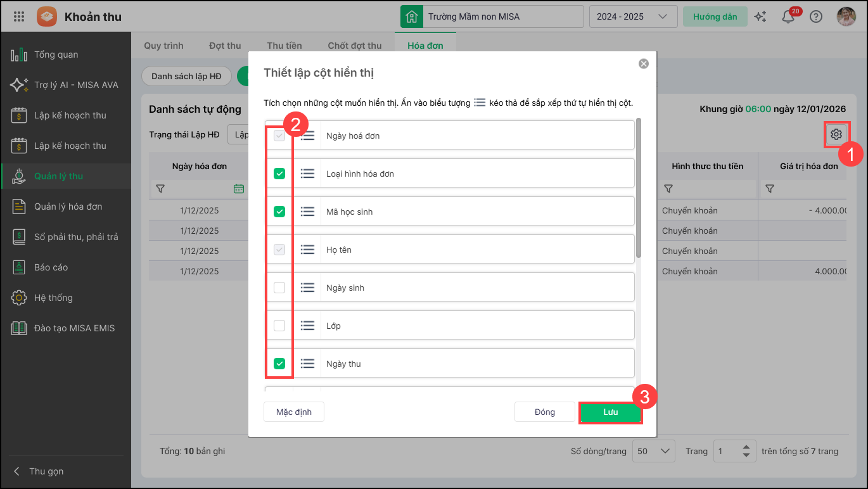Reset columns with the Mặc định button
Image resolution: width=868 pixels, height=489 pixels.
[x=294, y=412]
